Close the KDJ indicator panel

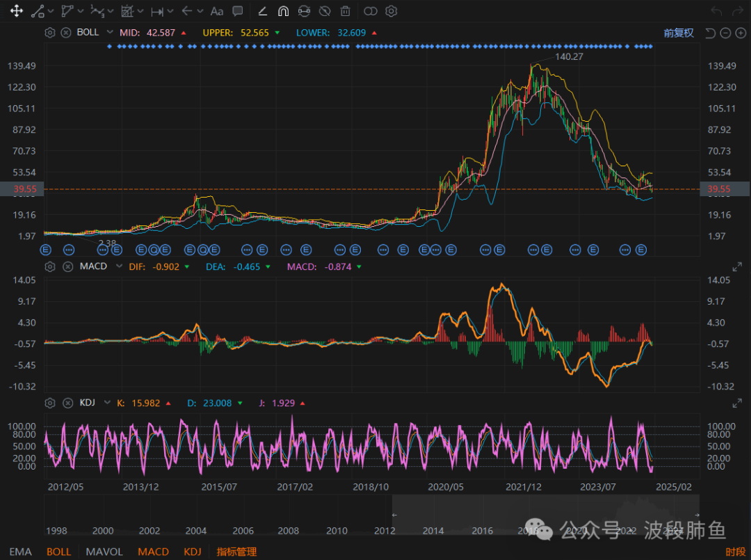point(68,403)
